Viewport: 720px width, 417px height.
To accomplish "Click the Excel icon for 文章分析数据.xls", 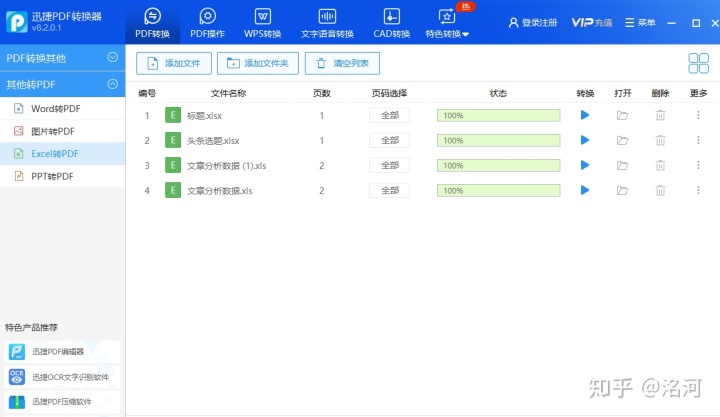I will [173, 190].
